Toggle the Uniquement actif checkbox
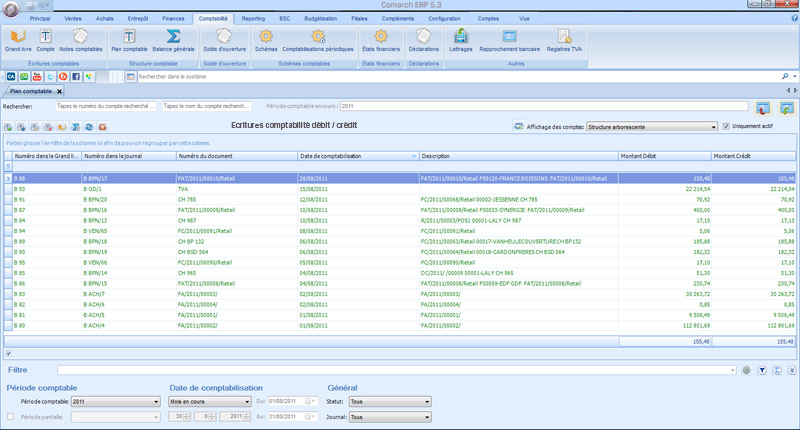Viewport: 800px width, 430px height. tap(726, 127)
